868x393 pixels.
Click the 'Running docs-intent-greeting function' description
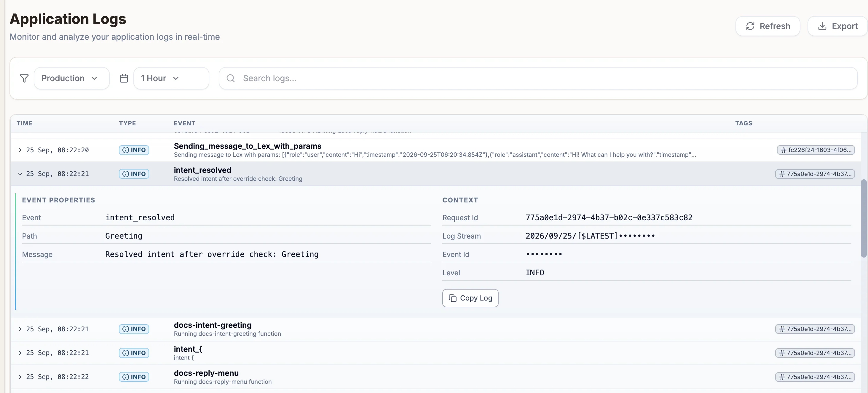click(x=227, y=334)
